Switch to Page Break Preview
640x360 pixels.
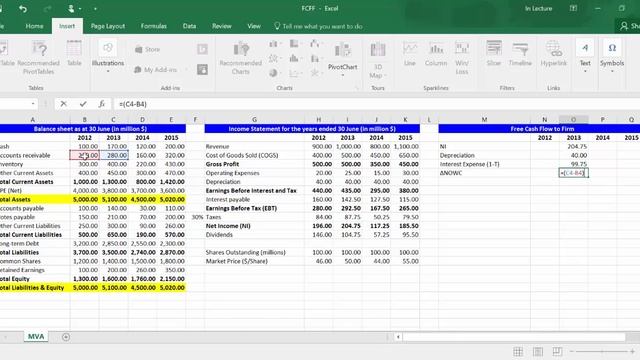[557, 351]
